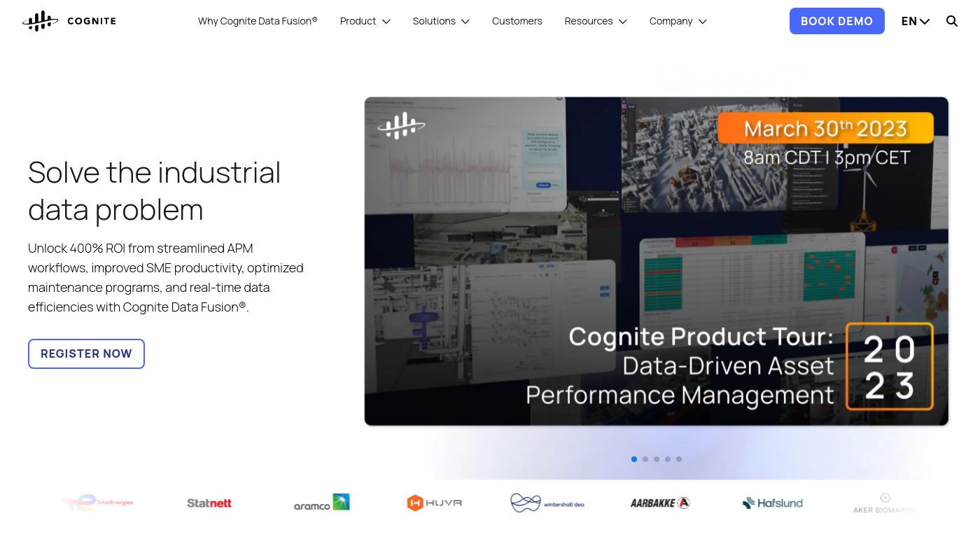Expand the Company menu

[678, 21]
